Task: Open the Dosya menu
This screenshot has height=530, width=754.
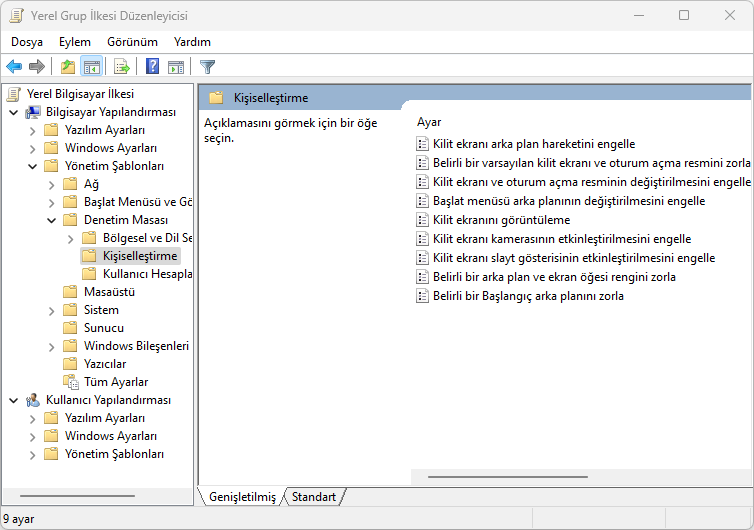Action: (x=27, y=42)
